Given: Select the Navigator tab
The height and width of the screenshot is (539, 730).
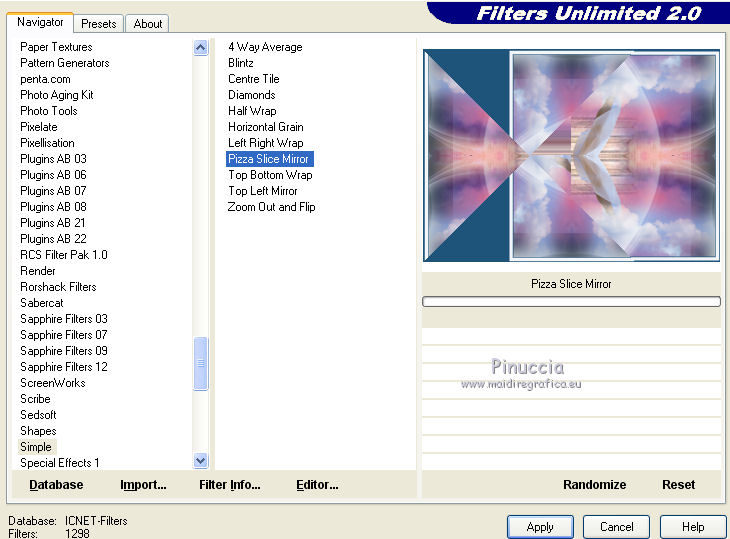Looking at the screenshot, I should coord(40,22).
